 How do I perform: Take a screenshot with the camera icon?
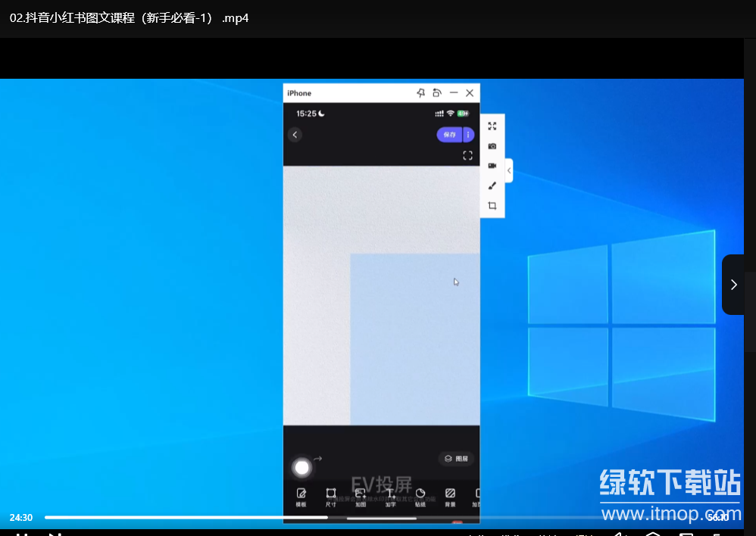[492, 146]
